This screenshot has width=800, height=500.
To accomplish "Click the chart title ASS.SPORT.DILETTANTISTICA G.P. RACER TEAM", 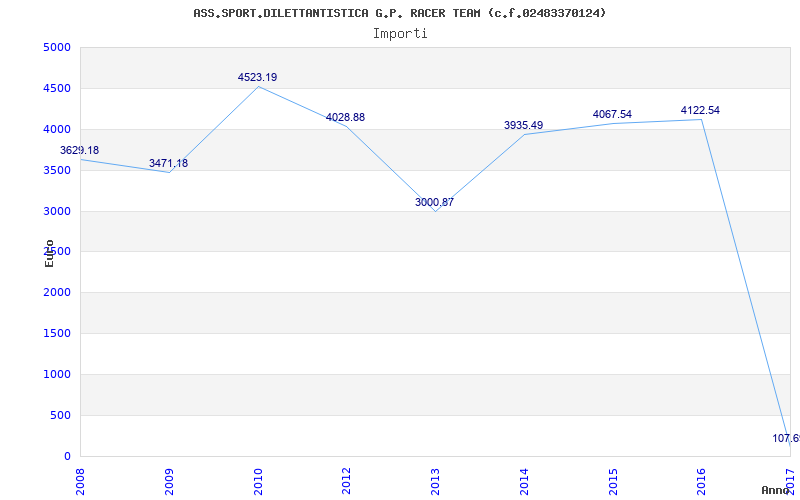I will point(399,13).
